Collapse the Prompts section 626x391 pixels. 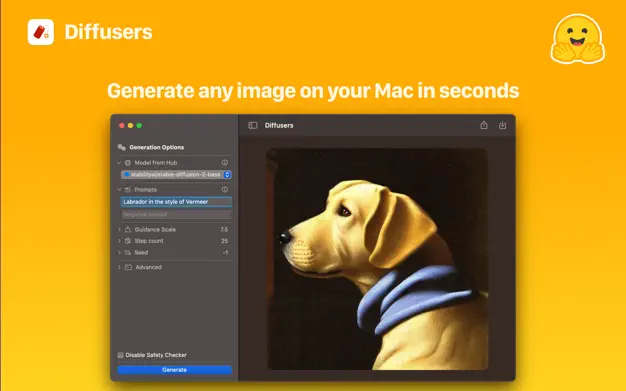point(119,189)
